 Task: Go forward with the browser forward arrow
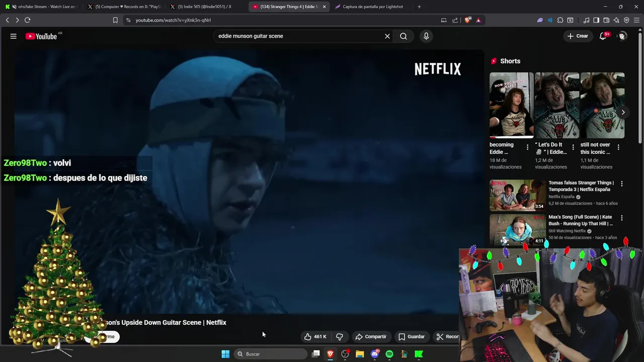pyautogui.click(x=17, y=20)
